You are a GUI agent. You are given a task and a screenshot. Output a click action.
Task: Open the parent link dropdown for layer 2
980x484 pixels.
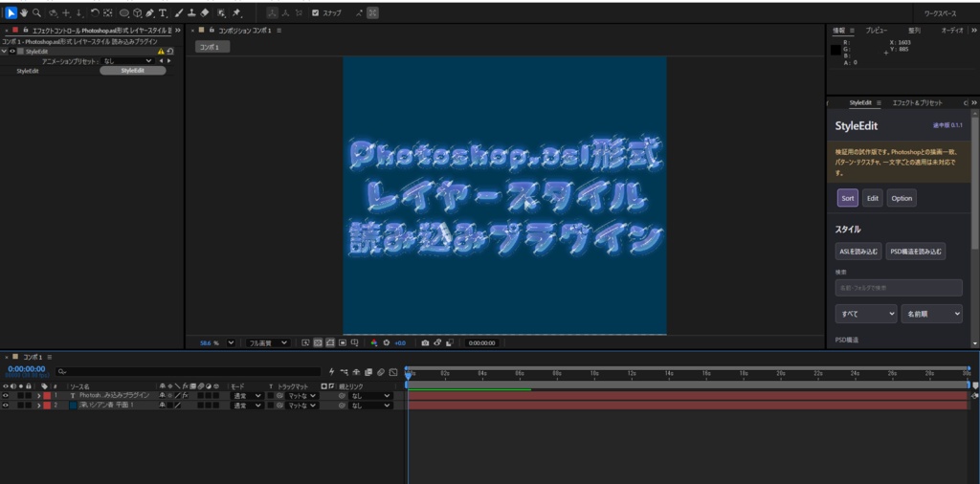pos(370,406)
